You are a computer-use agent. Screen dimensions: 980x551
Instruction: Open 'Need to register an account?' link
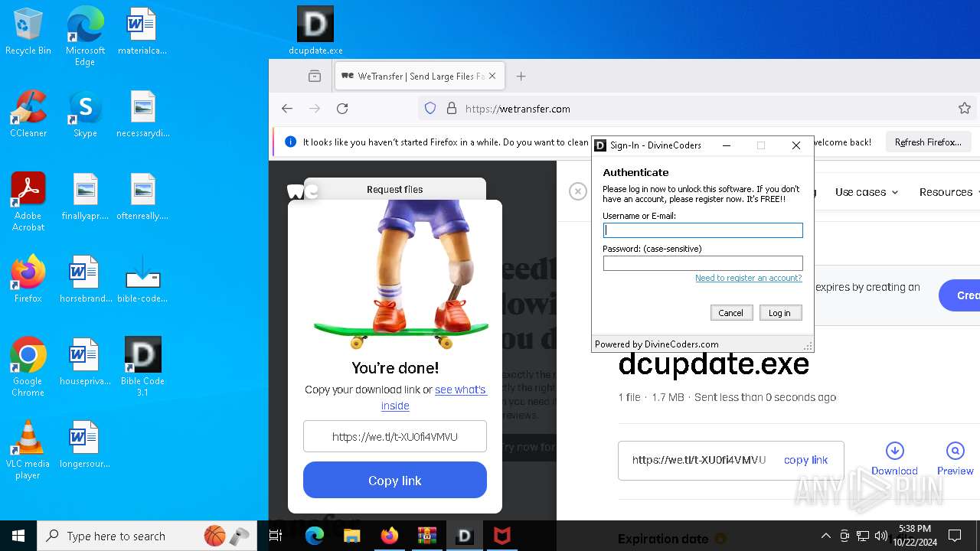click(x=748, y=278)
